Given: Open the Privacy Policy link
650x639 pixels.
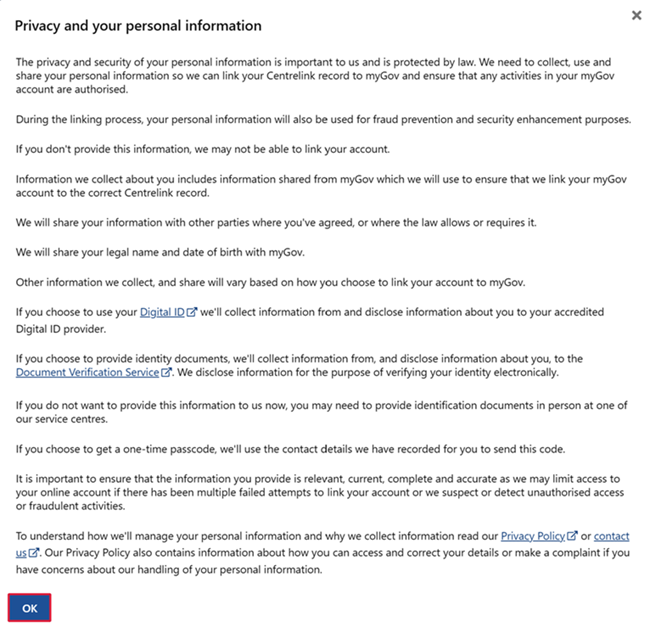Looking at the screenshot, I should (x=533, y=536).
